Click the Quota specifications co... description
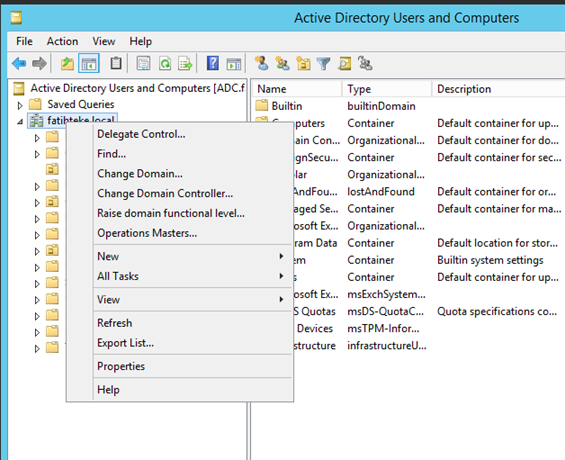 pos(497,311)
